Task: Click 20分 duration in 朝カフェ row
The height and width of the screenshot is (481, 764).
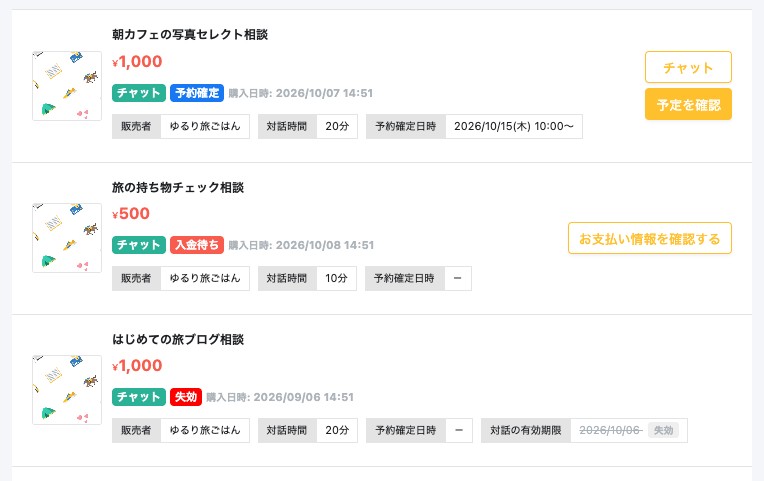Action: coord(337,126)
